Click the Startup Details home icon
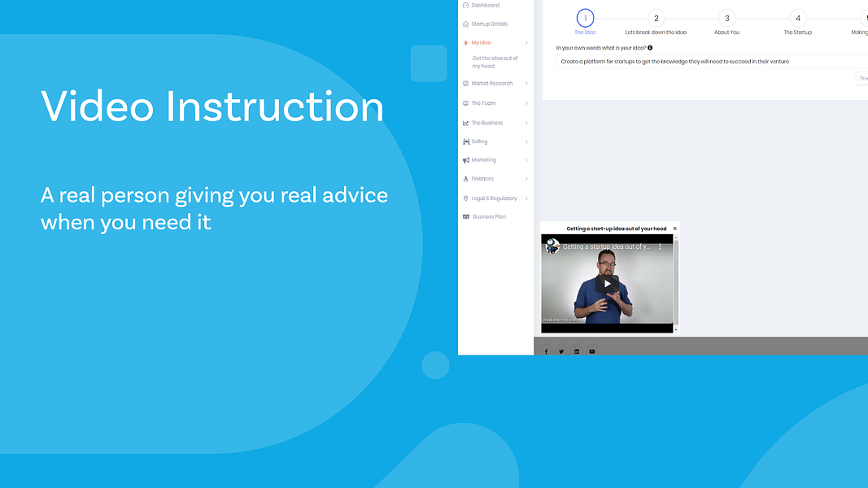 pyautogui.click(x=465, y=24)
